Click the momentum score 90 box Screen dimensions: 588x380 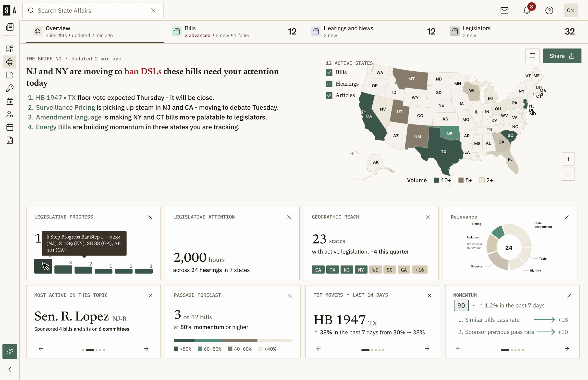461,305
